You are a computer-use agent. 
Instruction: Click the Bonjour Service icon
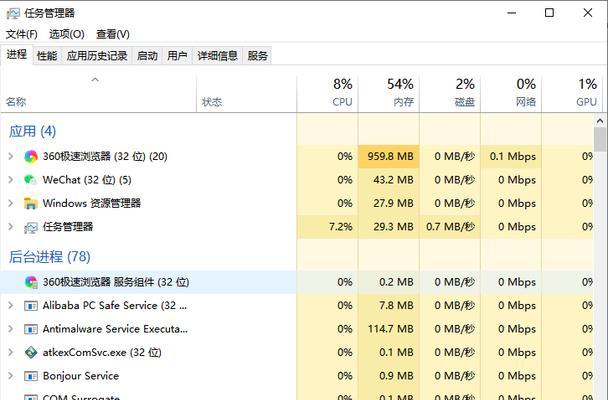tap(31, 376)
